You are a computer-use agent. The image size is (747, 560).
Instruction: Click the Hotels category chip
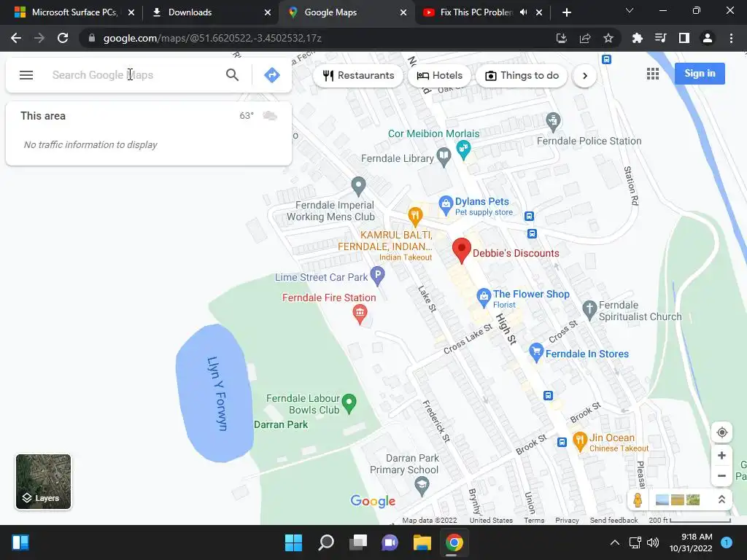(439, 76)
